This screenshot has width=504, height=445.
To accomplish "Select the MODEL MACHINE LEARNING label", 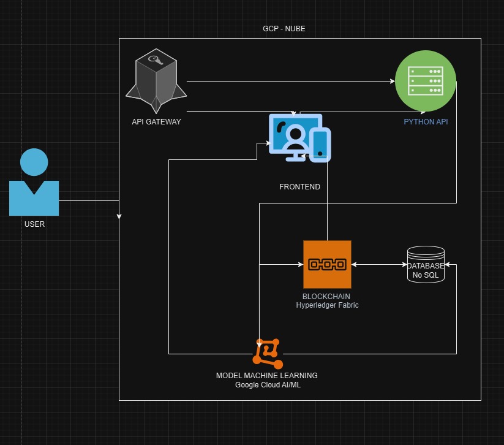I will (x=267, y=376).
